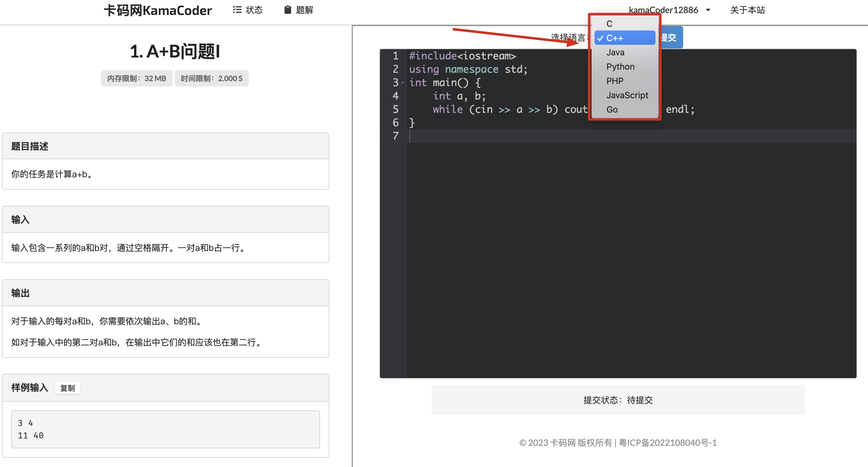Select Go from the language list
Screen dimensions: 868x467
(x=612, y=109)
